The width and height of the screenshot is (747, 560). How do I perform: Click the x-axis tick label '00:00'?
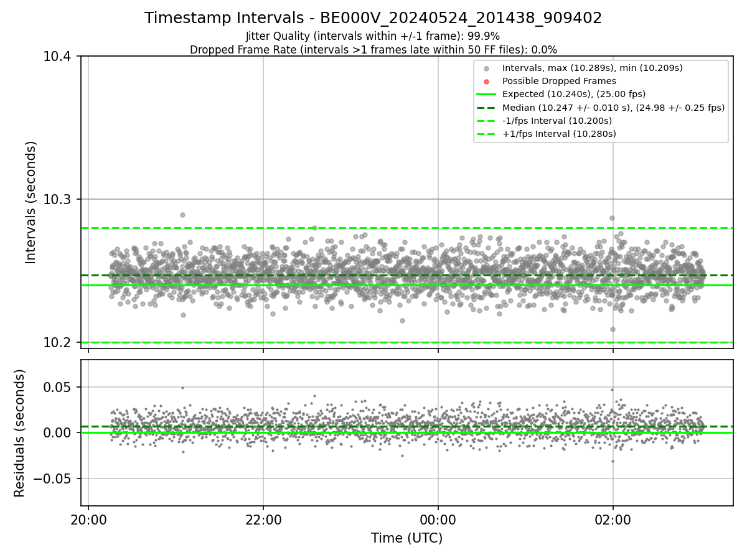[x=438, y=520]
